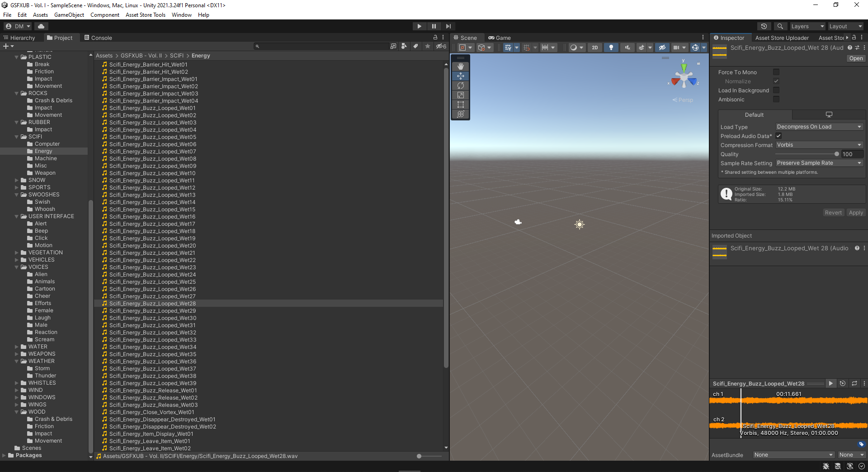Collapse the VOICES folder
This screenshot has width=868, height=472.
(x=17, y=267)
